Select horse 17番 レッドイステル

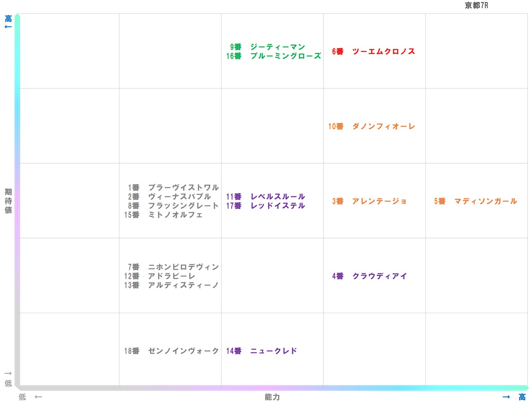tap(266, 206)
